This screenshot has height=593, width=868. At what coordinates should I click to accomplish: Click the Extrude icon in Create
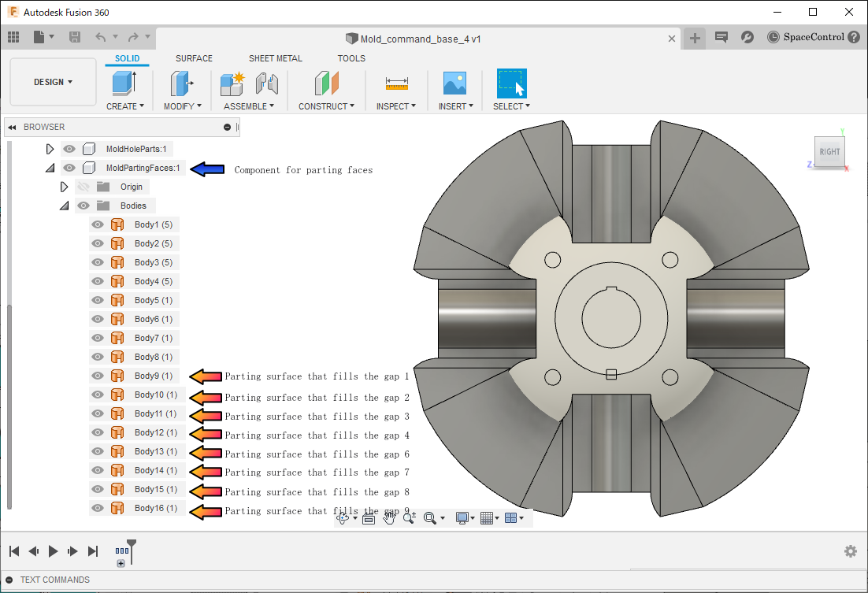coord(124,83)
